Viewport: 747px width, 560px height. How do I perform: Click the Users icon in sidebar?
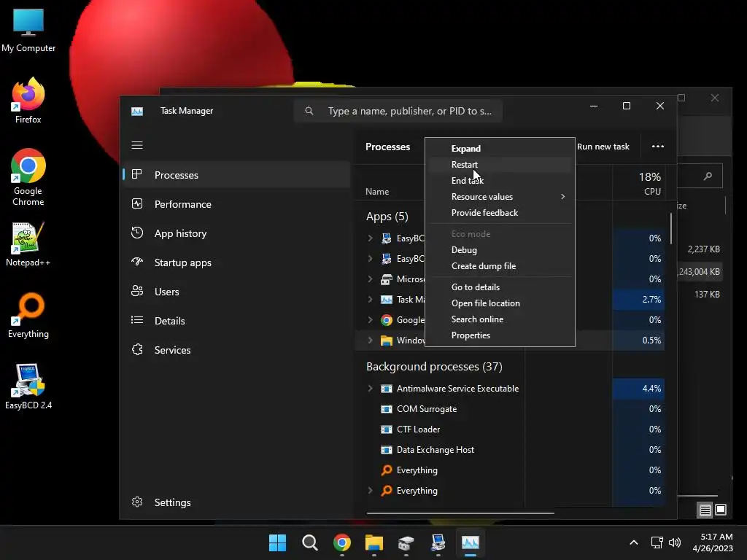137,292
